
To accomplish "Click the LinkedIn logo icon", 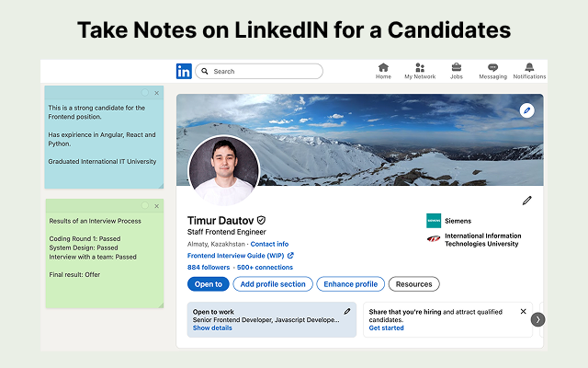I will click(184, 71).
